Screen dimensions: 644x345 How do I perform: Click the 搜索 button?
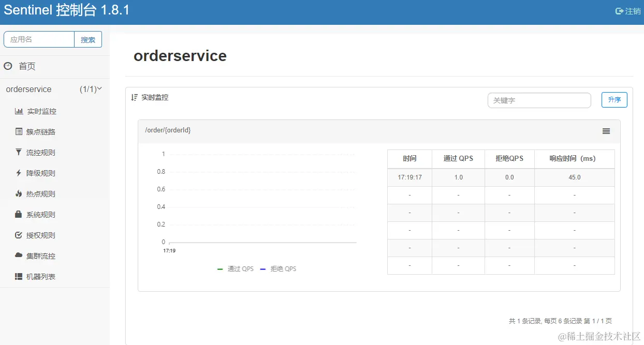pos(88,39)
